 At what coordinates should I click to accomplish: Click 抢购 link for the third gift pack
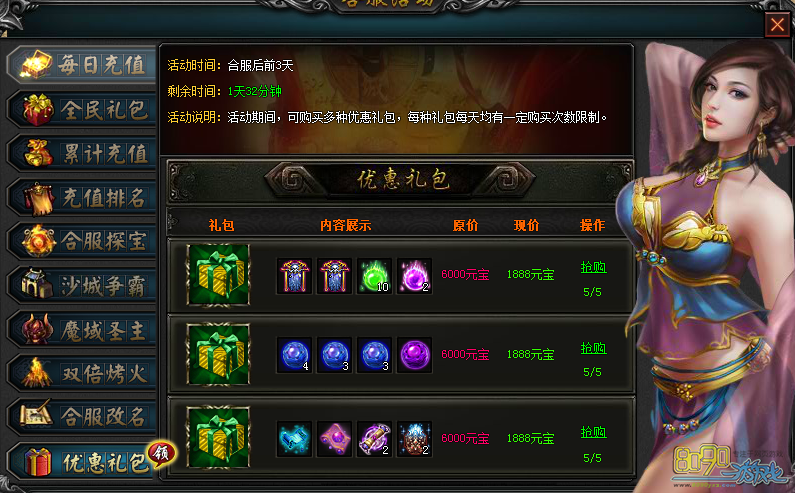point(593,432)
